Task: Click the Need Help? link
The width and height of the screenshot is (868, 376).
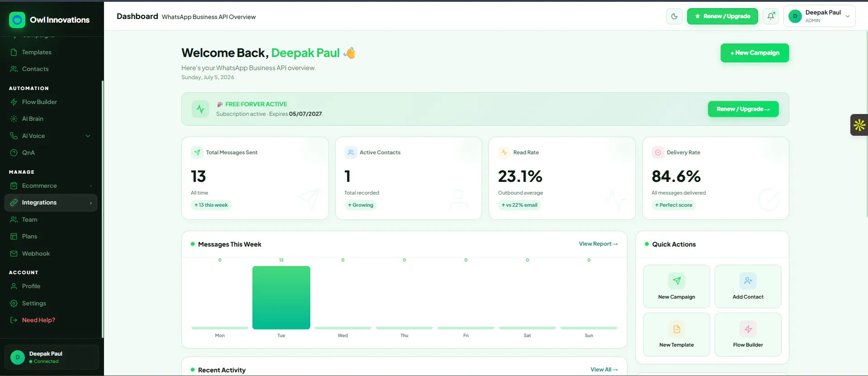Action: 38,320
